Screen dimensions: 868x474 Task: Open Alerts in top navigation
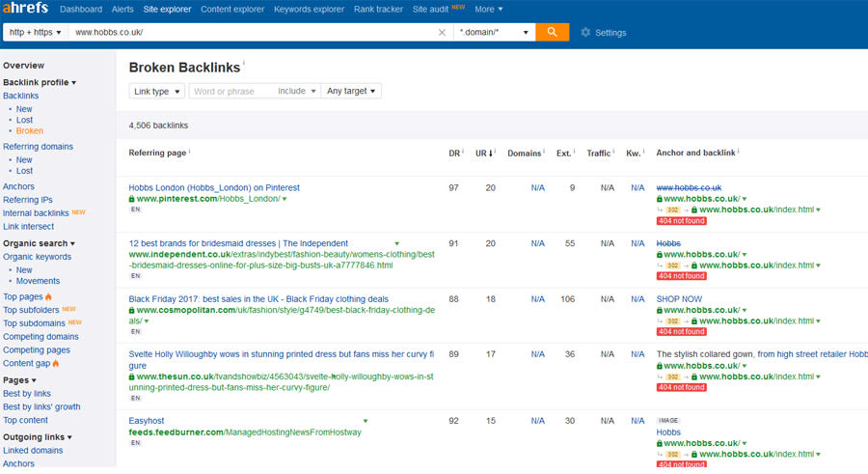coord(122,9)
